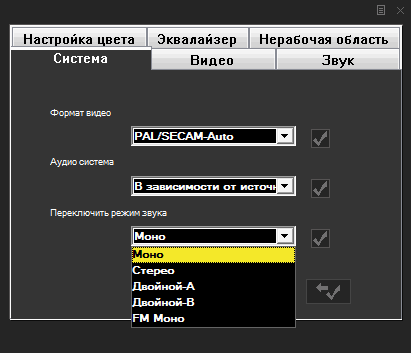Select FM Моно option
The image size is (411, 360).
[x=213, y=318]
